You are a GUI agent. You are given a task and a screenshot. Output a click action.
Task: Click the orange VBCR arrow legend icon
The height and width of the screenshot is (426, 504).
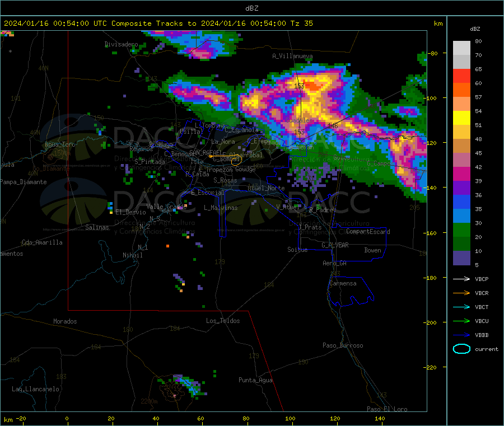point(461,293)
